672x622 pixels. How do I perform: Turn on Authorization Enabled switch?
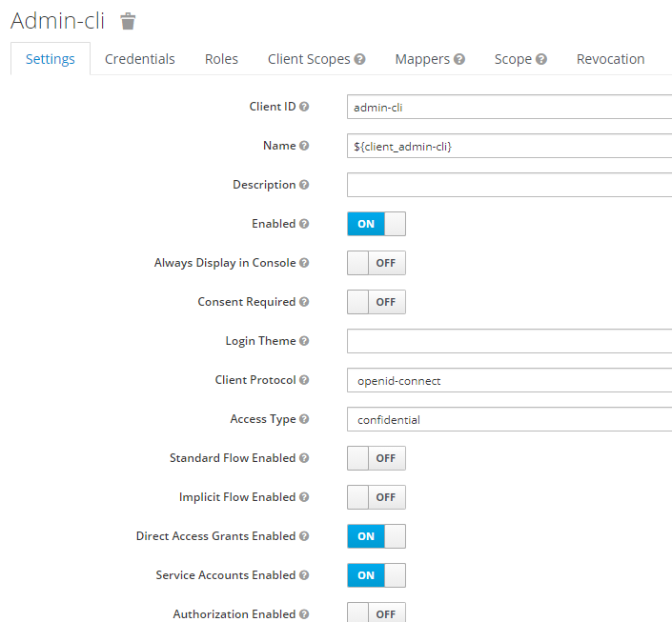(377, 612)
